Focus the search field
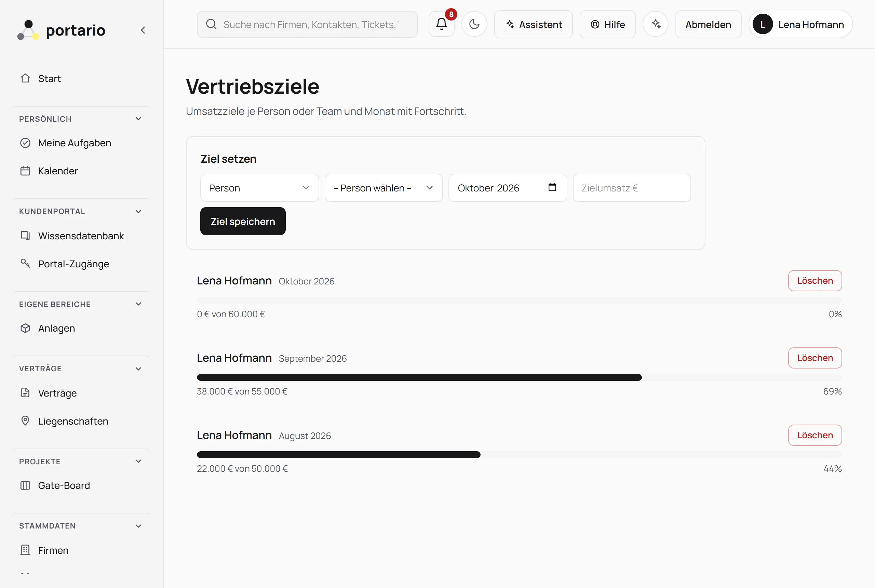875x588 pixels. point(307,24)
